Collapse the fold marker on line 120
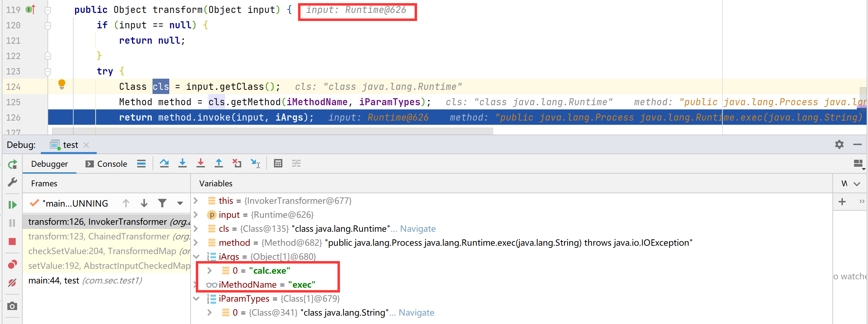 pyautogui.click(x=48, y=26)
